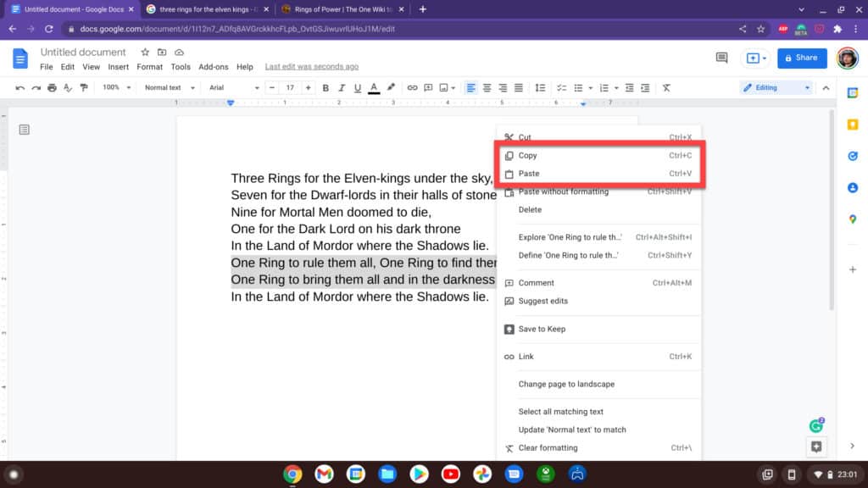Star the Untitled document

(x=145, y=53)
